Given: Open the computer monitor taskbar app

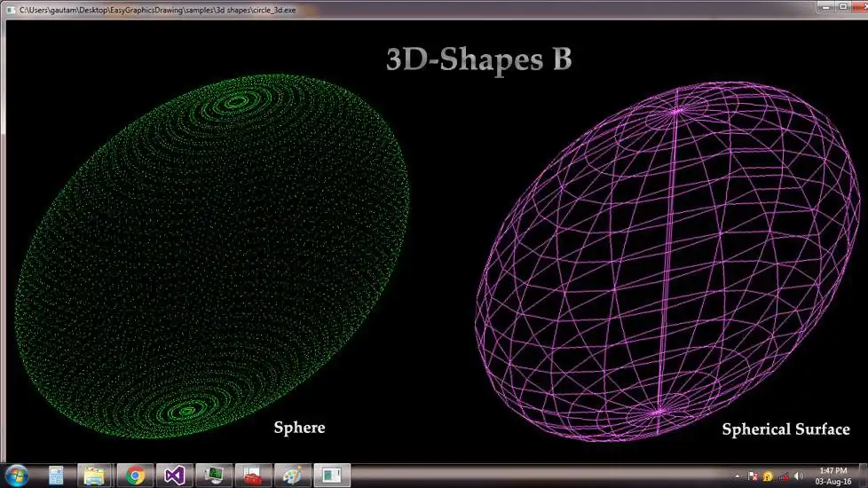Looking at the screenshot, I should point(214,476).
